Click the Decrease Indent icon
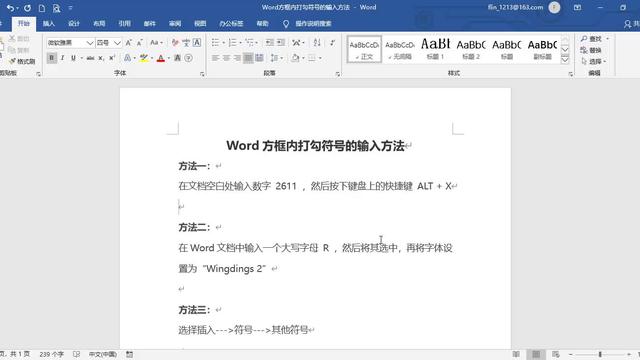 (270, 42)
